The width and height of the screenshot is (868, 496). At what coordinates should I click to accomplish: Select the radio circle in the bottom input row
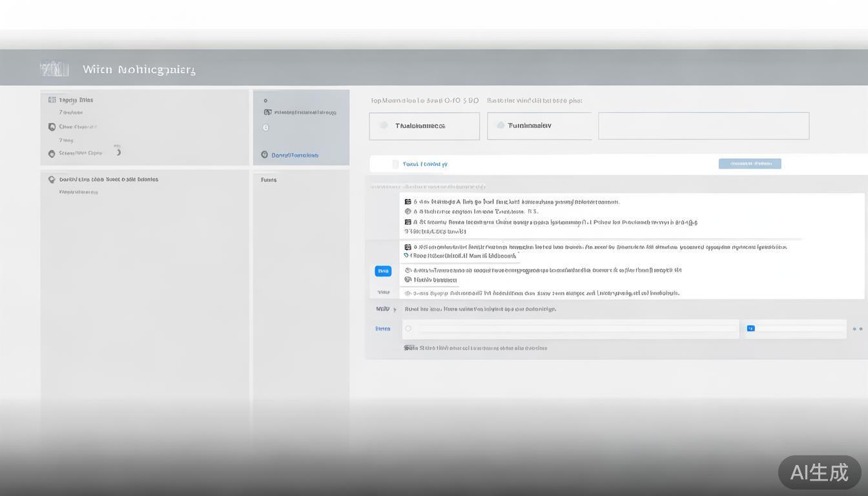[408, 329]
